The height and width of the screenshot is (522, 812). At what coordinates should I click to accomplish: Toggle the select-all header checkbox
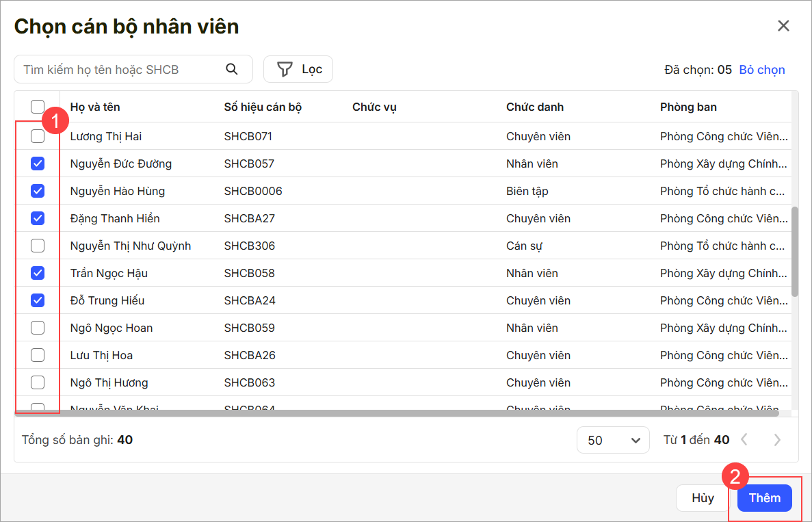(x=38, y=107)
